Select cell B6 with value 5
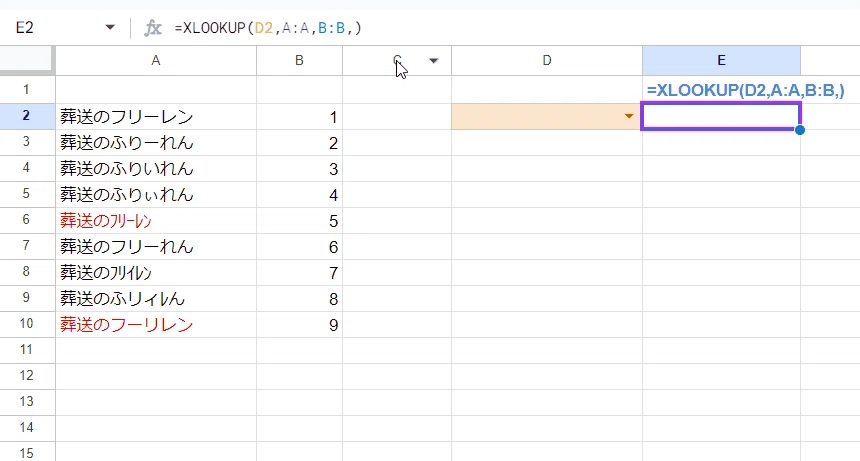 coord(299,221)
